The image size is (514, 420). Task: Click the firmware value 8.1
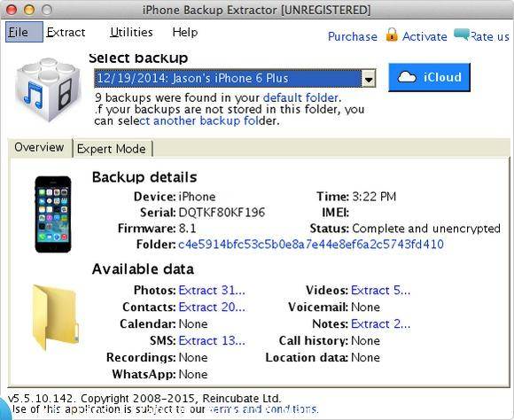pyautogui.click(x=187, y=229)
